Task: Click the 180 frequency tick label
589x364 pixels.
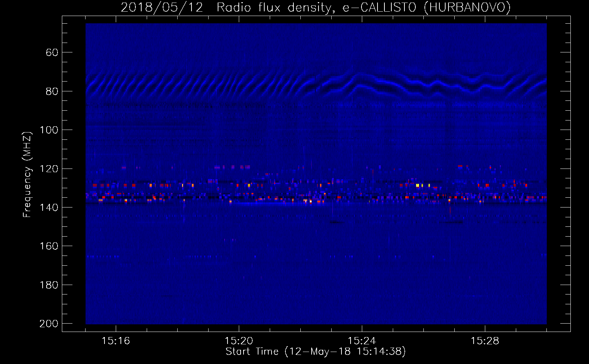Action: tap(49, 285)
